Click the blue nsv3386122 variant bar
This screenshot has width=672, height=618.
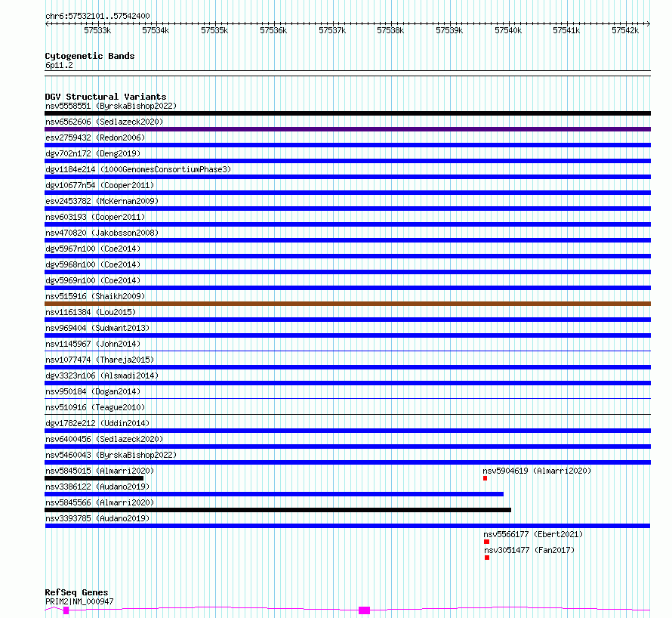click(274, 494)
